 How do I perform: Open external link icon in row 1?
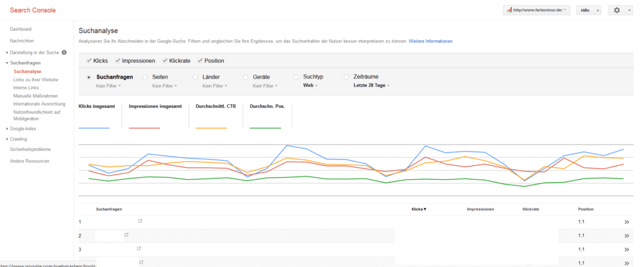tap(140, 221)
